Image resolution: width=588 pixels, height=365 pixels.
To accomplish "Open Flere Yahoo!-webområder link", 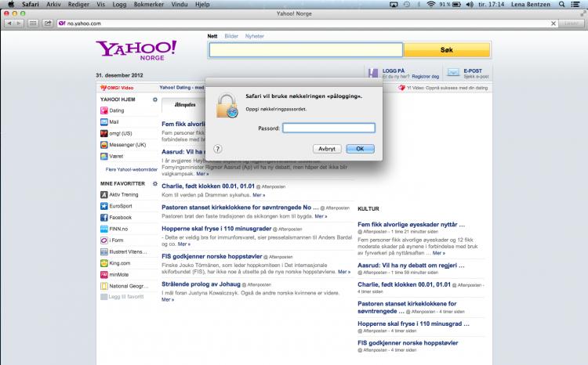I will [131, 169].
